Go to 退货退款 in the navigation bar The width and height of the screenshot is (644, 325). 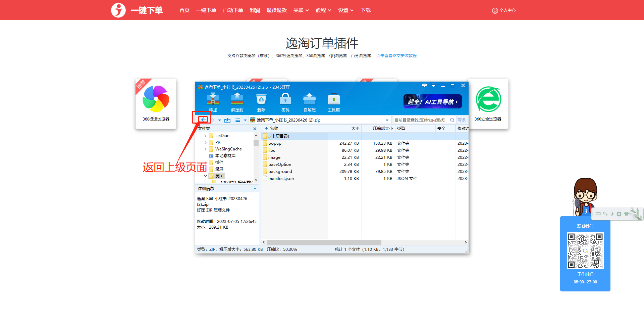coord(276,10)
